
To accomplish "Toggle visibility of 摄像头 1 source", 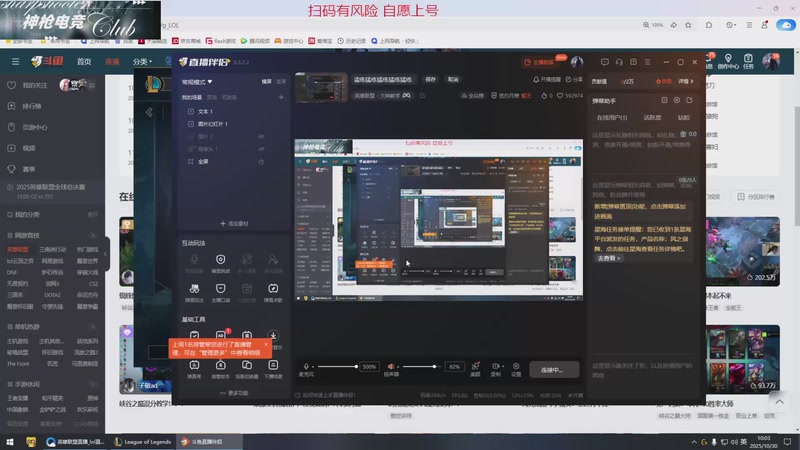I will pyautogui.click(x=261, y=149).
